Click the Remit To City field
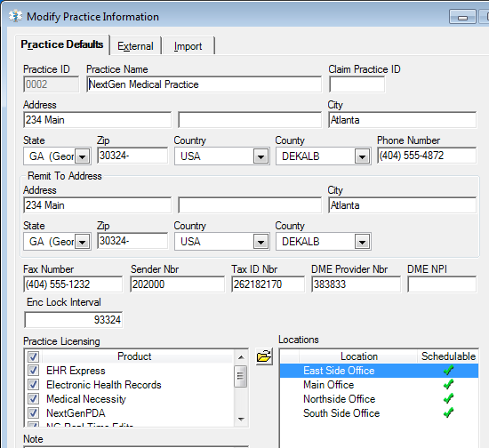The height and width of the screenshot is (448, 489). click(402, 205)
